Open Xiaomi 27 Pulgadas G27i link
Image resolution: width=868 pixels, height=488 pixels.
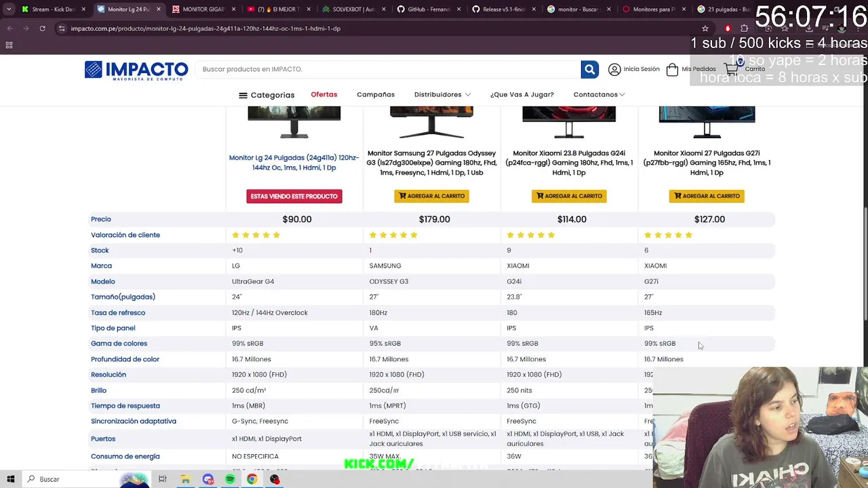tap(707, 163)
